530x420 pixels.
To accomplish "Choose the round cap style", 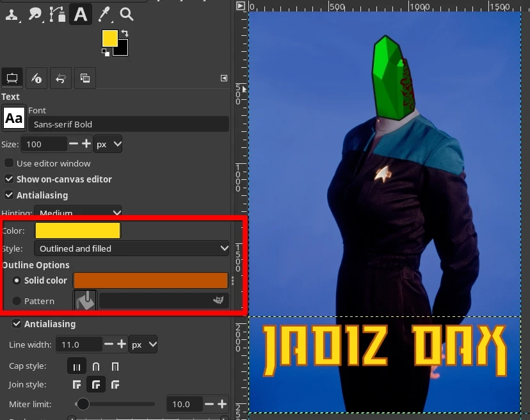I will pyautogui.click(x=96, y=367).
